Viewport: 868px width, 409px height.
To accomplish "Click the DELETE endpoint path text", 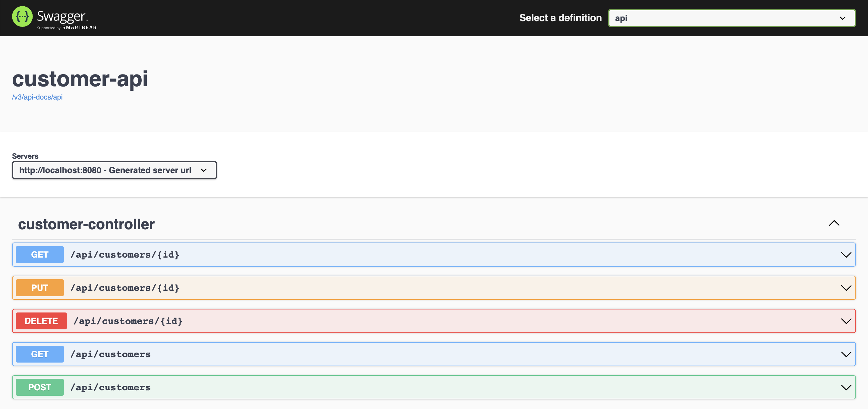I will [128, 321].
